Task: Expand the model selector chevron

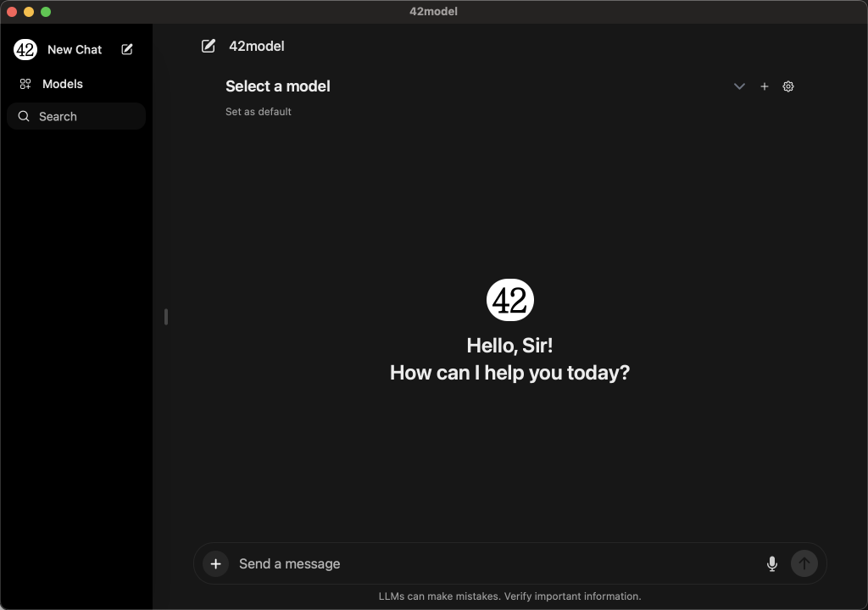Action: (x=739, y=86)
